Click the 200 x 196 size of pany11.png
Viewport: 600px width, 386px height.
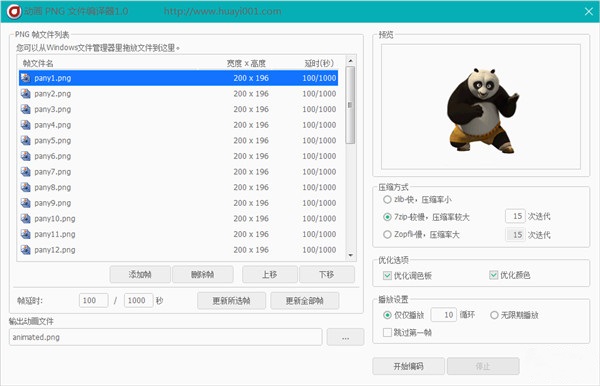click(251, 234)
